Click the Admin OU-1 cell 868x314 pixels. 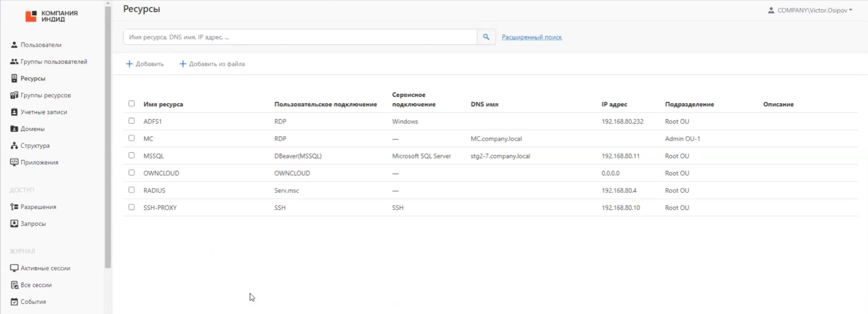click(682, 139)
